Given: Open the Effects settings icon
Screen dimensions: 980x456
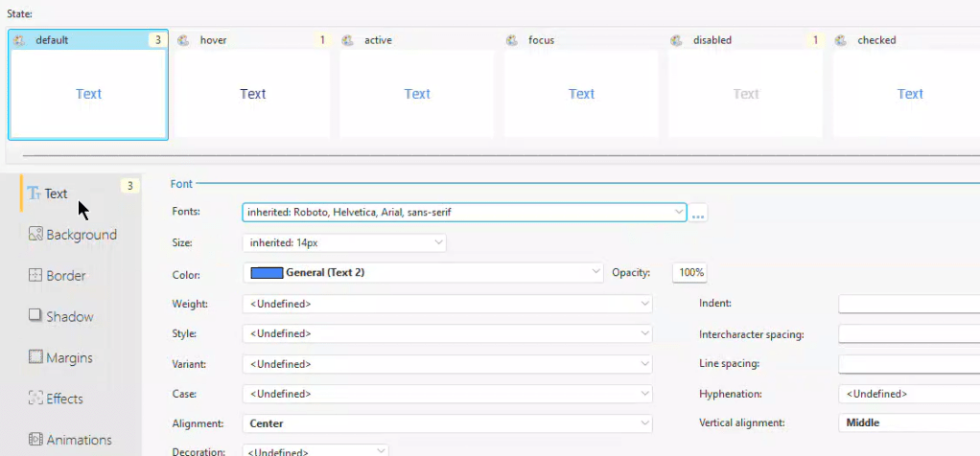Looking at the screenshot, I should 35,399.
